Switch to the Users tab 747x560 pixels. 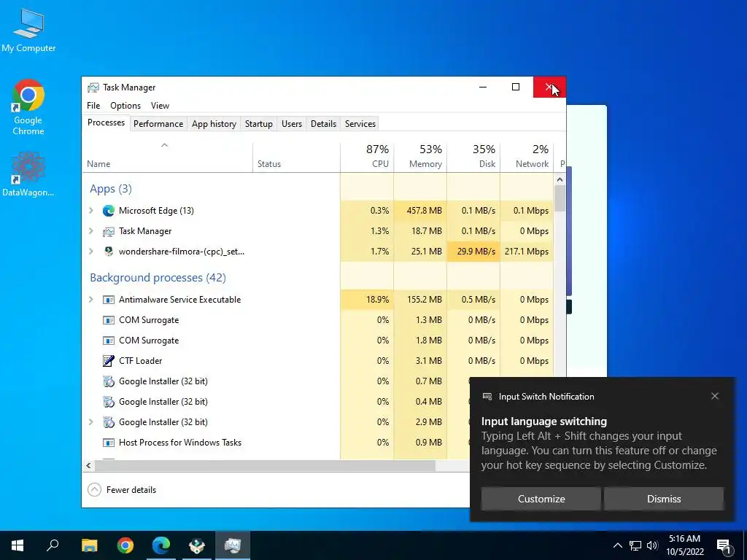292,124
